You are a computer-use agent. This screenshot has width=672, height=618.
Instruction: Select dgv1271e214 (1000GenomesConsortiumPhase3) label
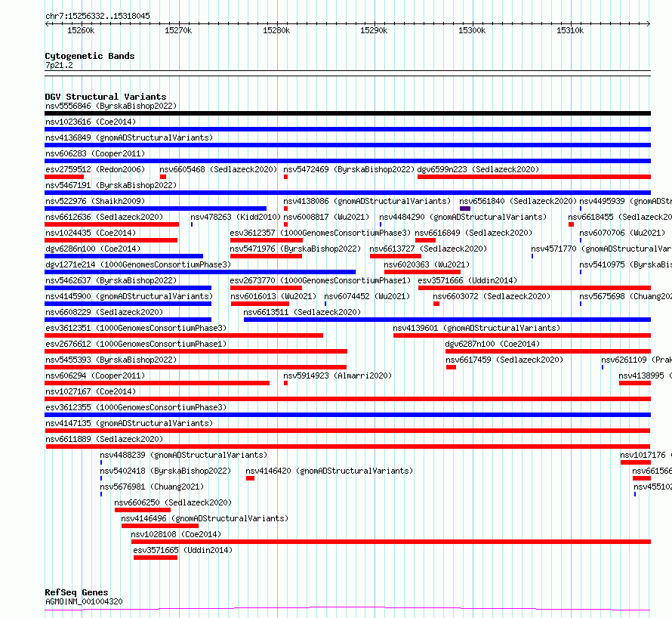tap(138, 264)
